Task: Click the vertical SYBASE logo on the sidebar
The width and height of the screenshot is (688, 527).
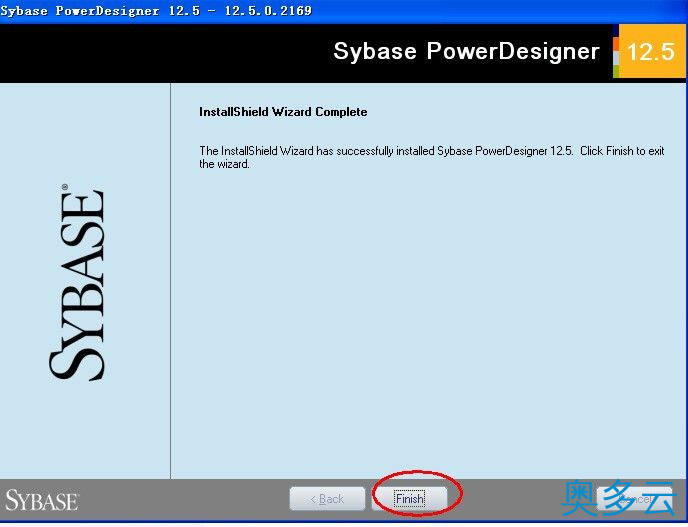Action: click(x=77, y=282)
